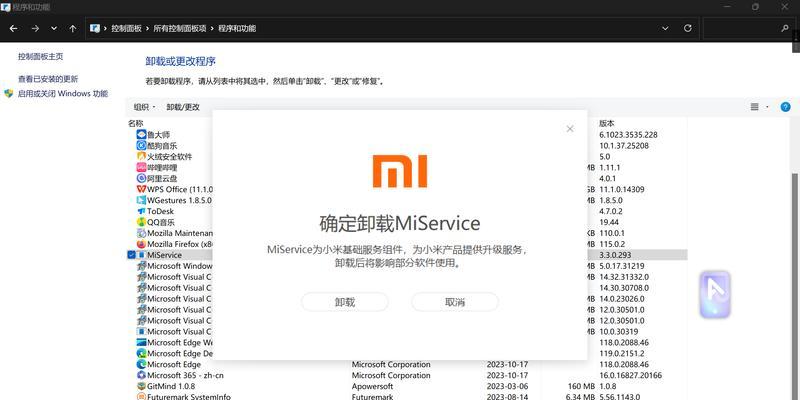
Task: Sort by the 名称 column header
Action: 136,123
